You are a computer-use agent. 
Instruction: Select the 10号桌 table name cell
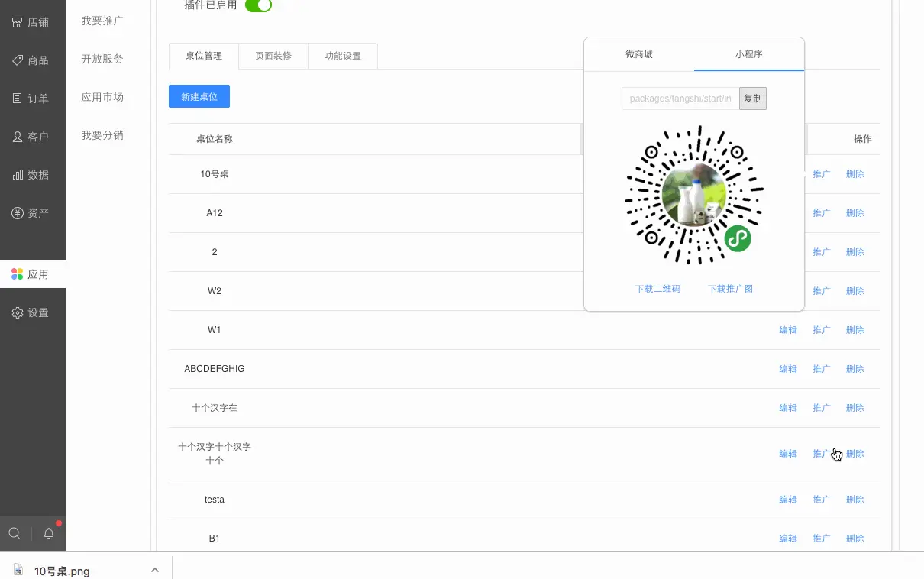[215, 174]
